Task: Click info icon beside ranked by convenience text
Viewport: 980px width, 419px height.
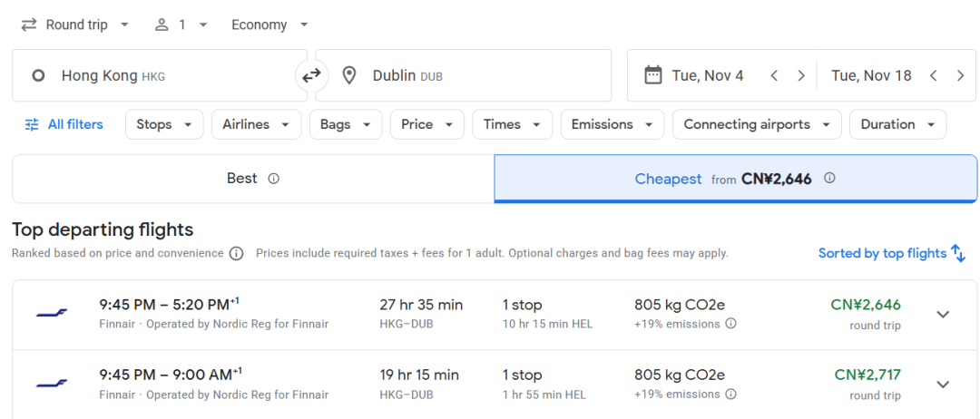Action: pyautogui.click(x=236, y=254)
